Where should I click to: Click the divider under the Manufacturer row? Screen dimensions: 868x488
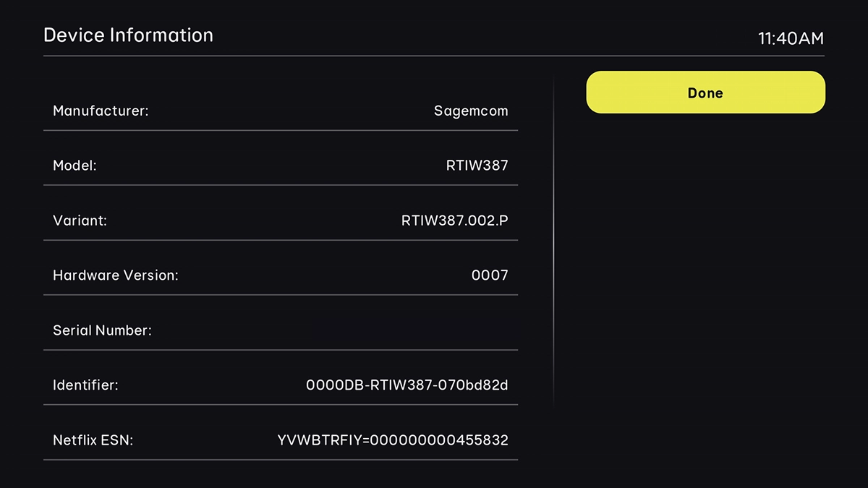pyautogui.click(x=281, y=132)
